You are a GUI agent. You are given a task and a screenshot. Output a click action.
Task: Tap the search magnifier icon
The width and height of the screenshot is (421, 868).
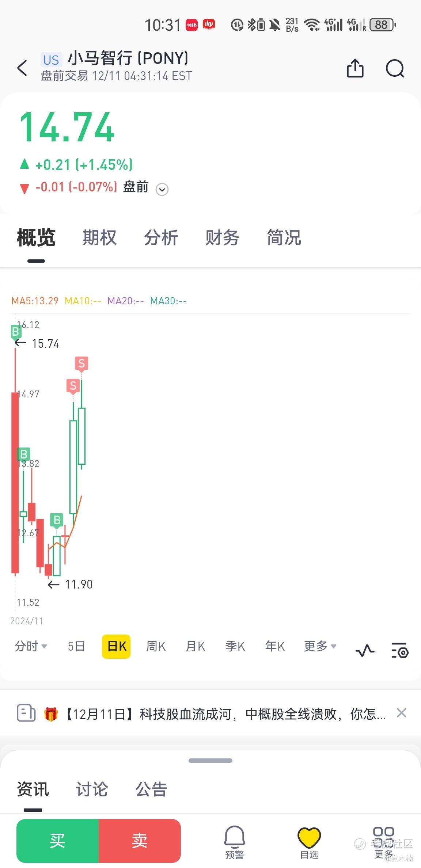(x=395, y=68)
